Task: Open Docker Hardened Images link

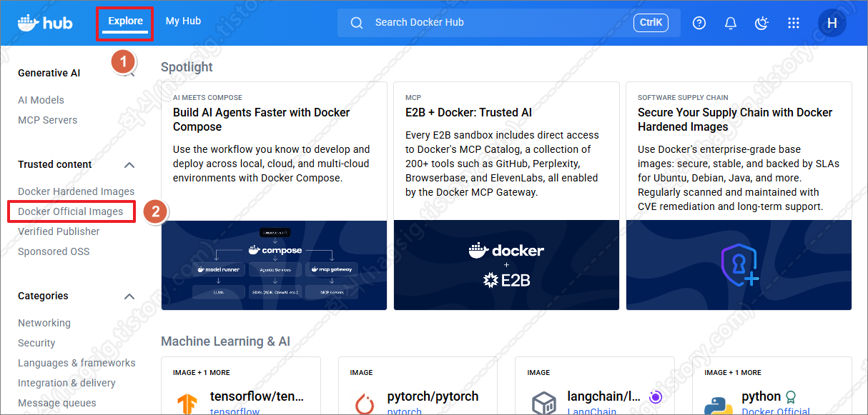Action: [x=77, y=191]
